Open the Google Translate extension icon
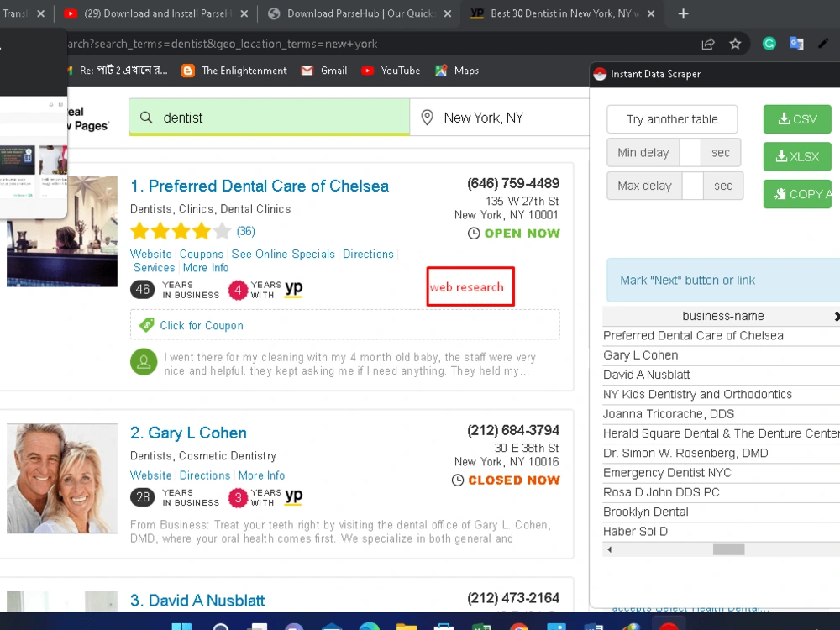Image resolution: width=840 pixels, height=630 pixels. (796, 44)
